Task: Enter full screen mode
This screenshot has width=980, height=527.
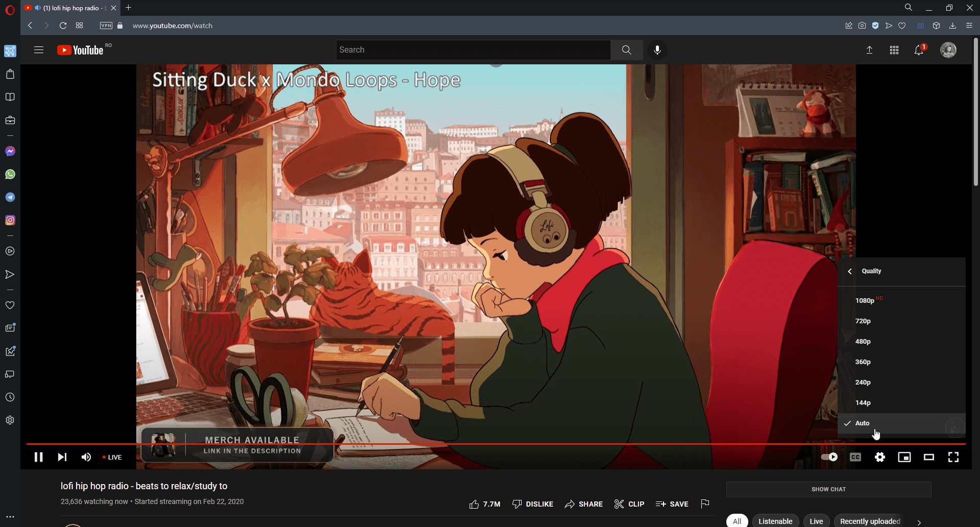Action: (x=953, y=457)
